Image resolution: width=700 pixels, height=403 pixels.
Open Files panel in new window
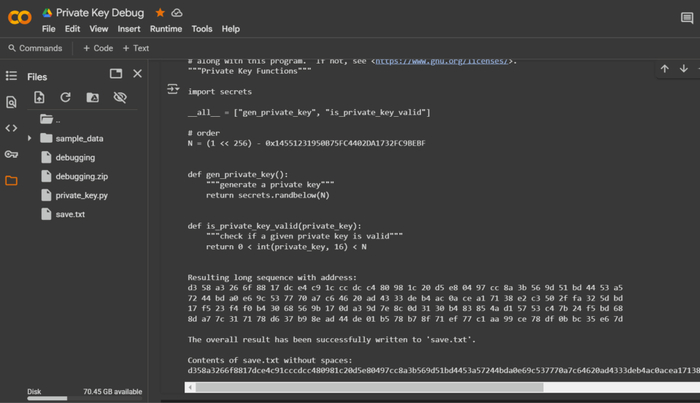(116, 74)
